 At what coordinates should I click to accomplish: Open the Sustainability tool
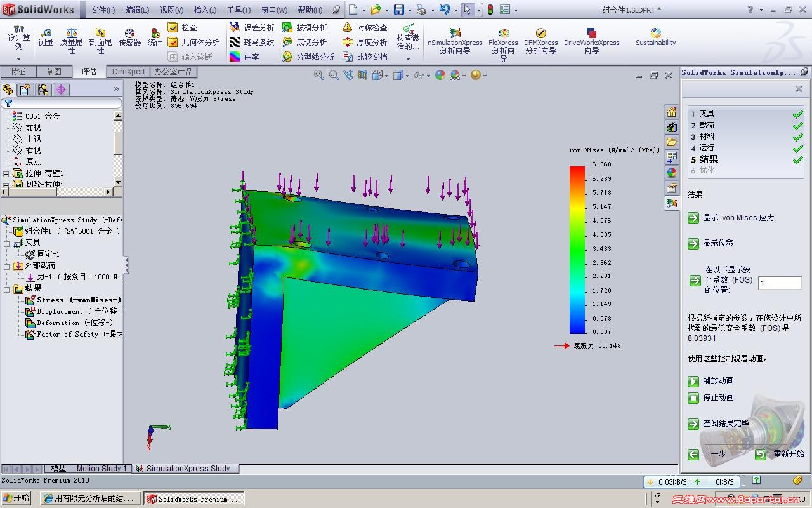(656, 37)
